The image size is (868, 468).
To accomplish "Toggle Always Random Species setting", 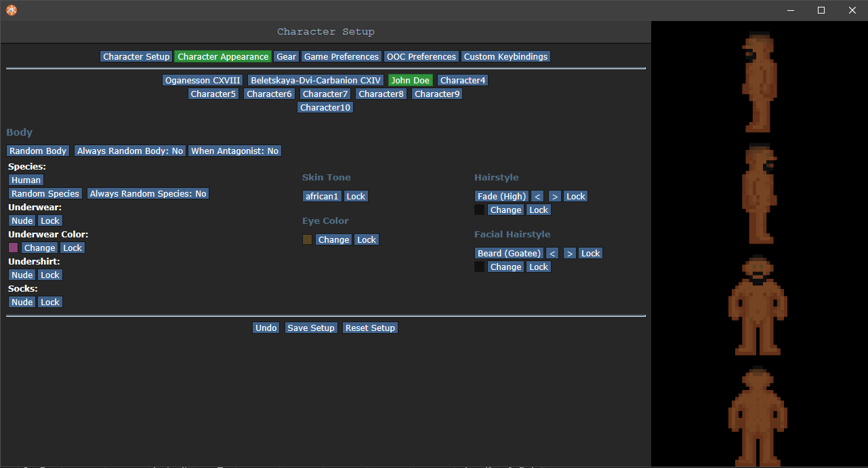I will click(x=148, y=194).
